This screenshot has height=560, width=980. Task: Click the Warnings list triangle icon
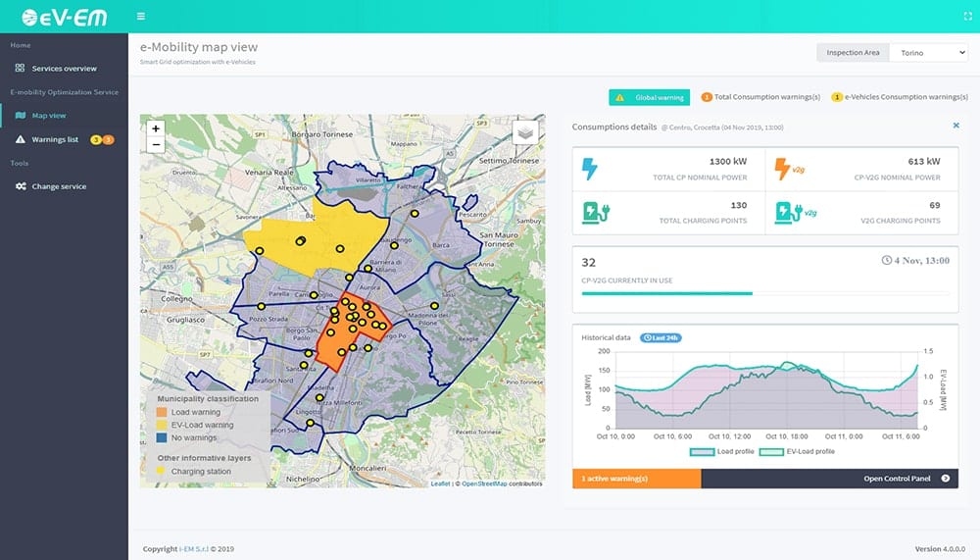[20, 139]
